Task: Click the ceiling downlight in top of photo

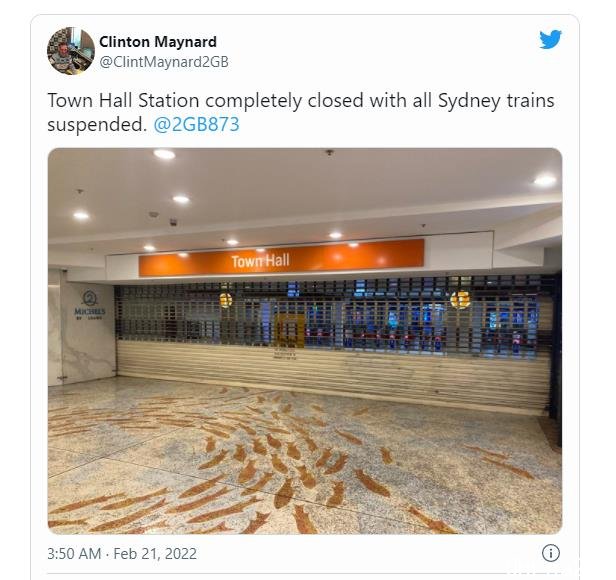Action: tap(164, 154)
